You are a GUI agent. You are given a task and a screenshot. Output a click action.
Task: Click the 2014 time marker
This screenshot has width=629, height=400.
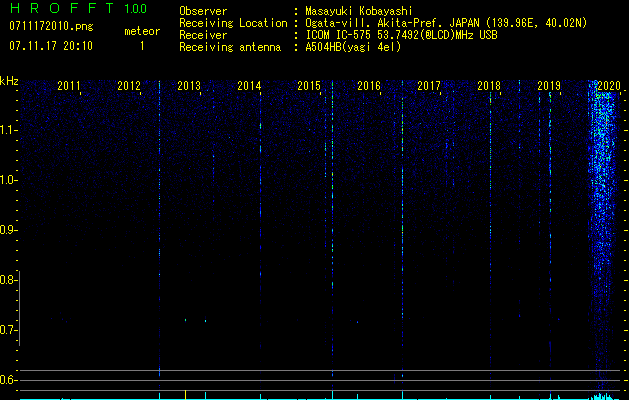[x=249, y=85]
